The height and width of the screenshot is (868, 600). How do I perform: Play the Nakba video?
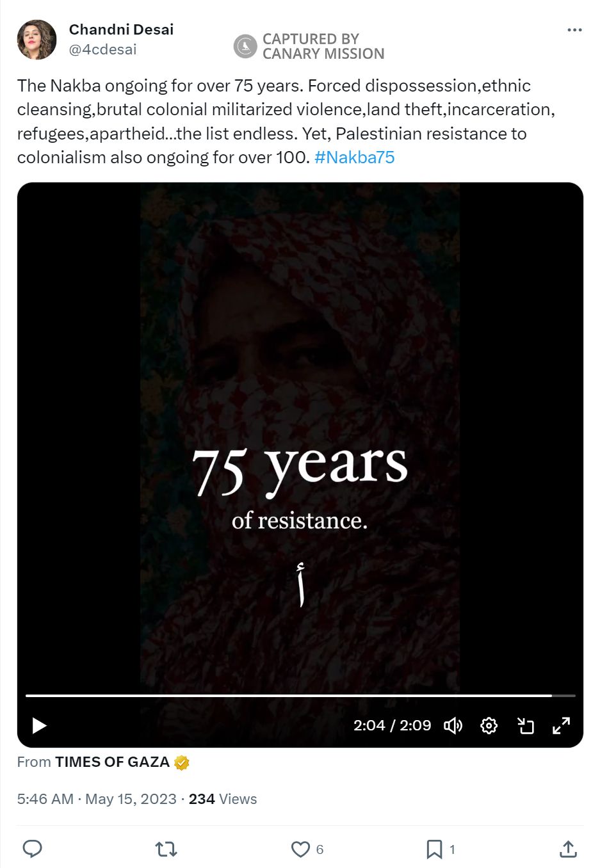[38, 725]
